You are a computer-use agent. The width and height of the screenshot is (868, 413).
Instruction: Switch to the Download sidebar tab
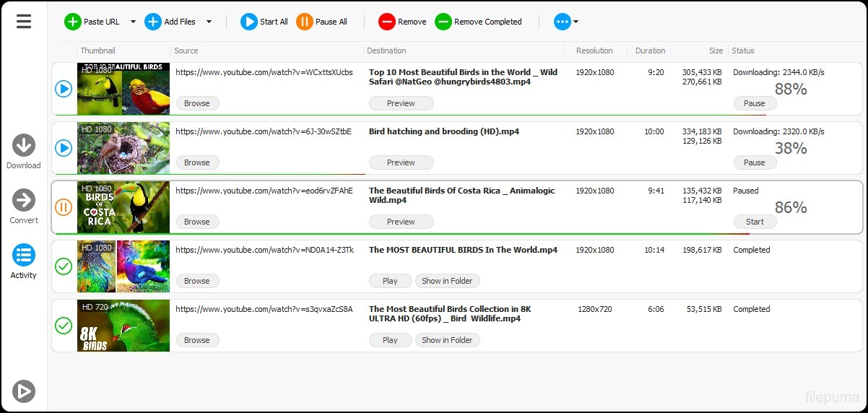(x=24, y=151)
